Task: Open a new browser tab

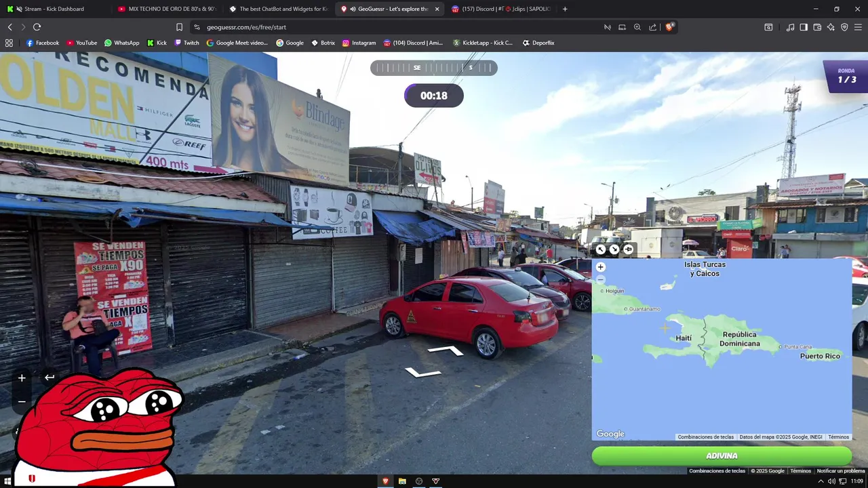Action: click(565, 9)
